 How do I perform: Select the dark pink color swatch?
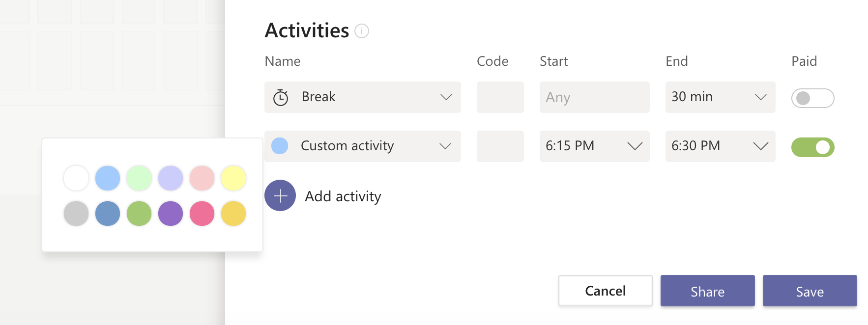click(202, 214)
